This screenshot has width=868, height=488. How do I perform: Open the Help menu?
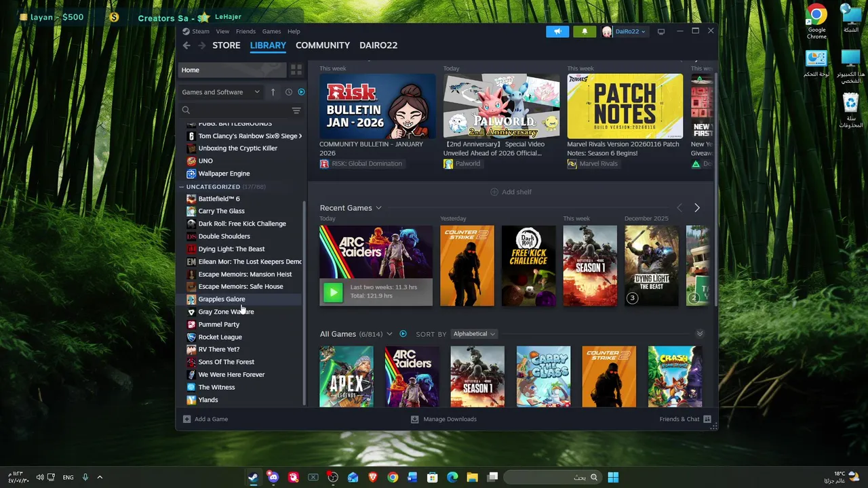[294, 32]
